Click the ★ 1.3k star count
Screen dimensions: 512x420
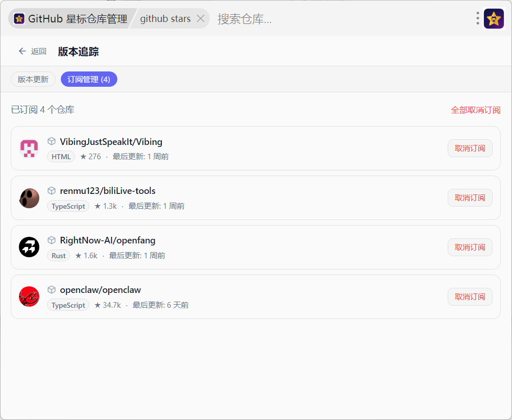tap(106, 206)
